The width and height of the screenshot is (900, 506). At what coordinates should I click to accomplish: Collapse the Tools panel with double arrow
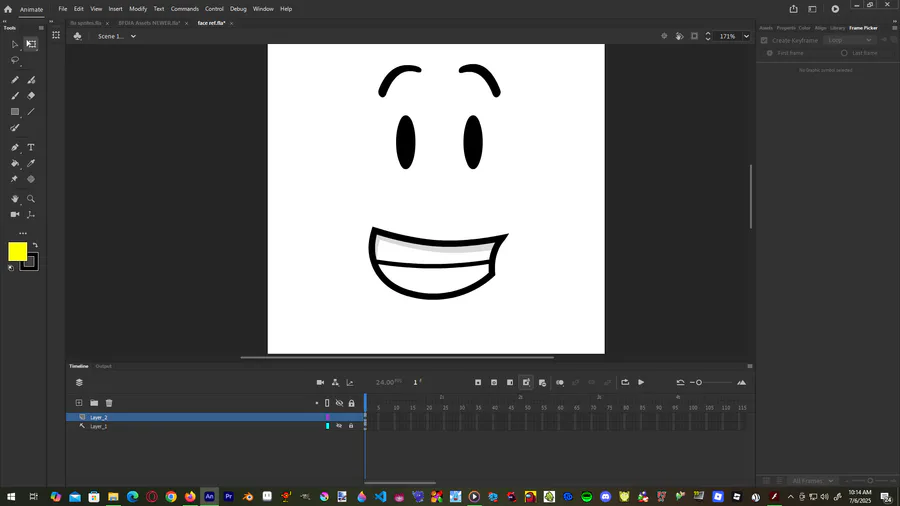pyautogui.click(x=5, y=21)
